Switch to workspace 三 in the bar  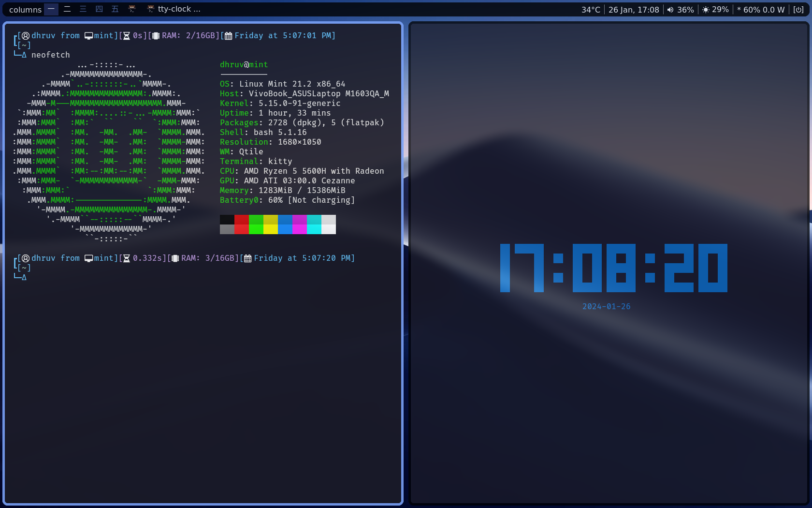[83, 9]
